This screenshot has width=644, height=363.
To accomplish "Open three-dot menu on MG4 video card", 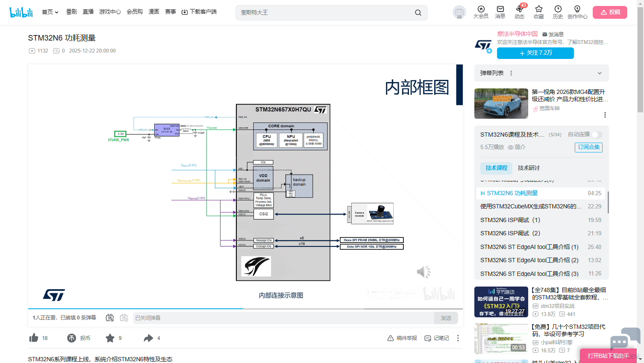I will pos(605,115).
